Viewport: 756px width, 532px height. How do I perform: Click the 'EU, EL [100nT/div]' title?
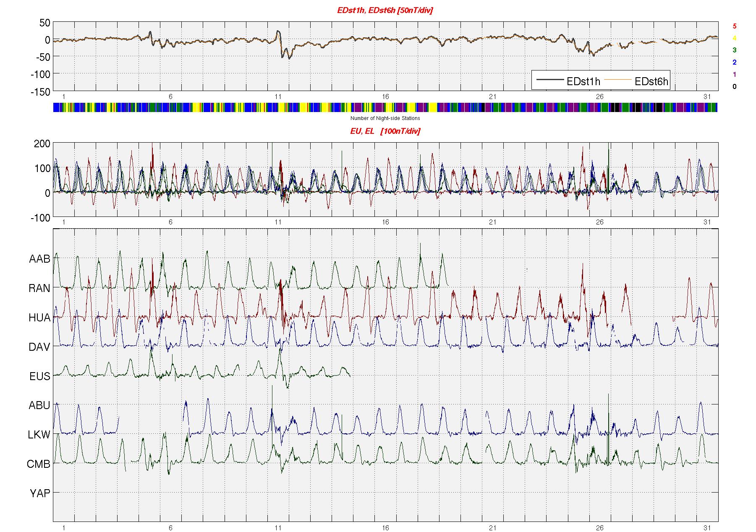[x=385, y=131]
